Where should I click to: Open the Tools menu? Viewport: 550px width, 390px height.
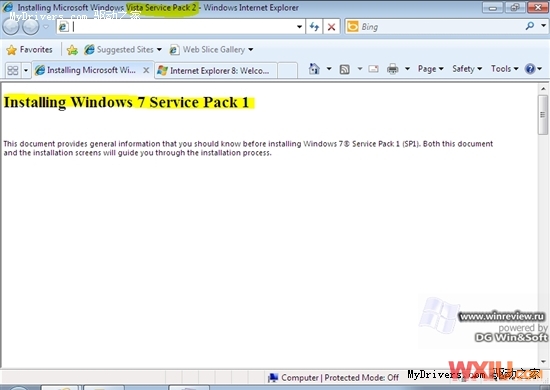504,69
